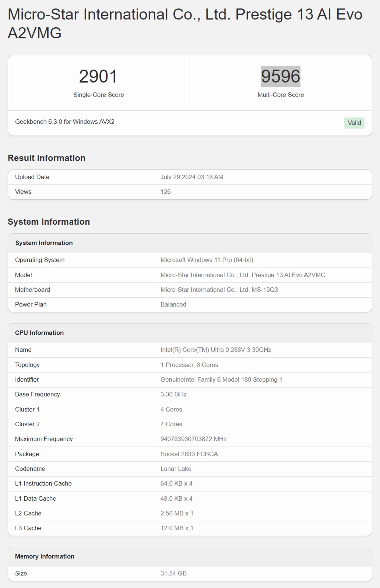Click the page title Prestige 13 AI Evo A2VMG

click(x=185, y=23)
